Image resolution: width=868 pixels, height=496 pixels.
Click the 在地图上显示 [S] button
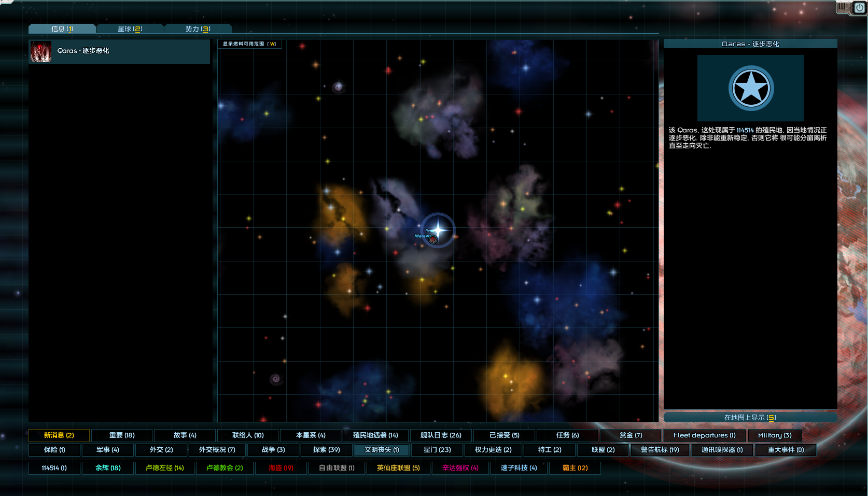(x=750, y=417)
